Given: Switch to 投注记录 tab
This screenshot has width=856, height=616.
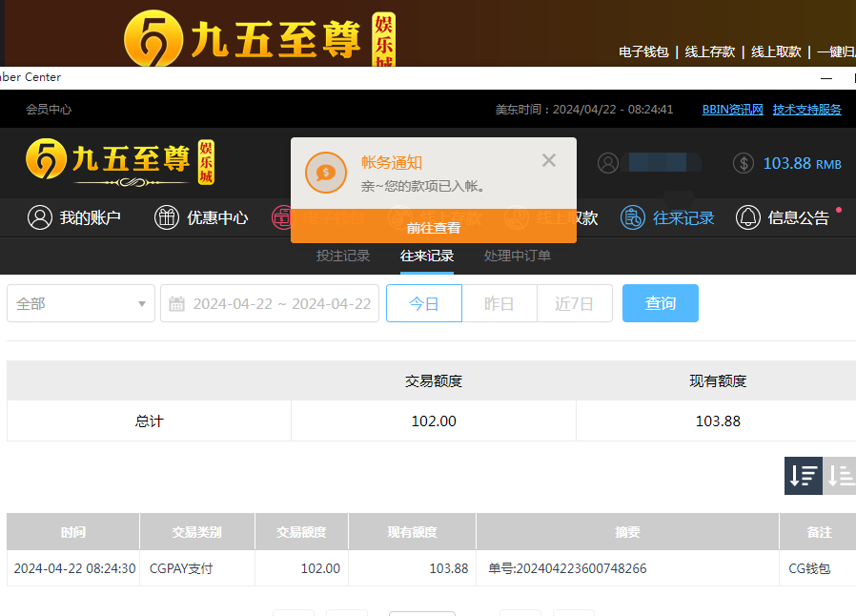Looking at the screenshot, I should tap(343, 256).
